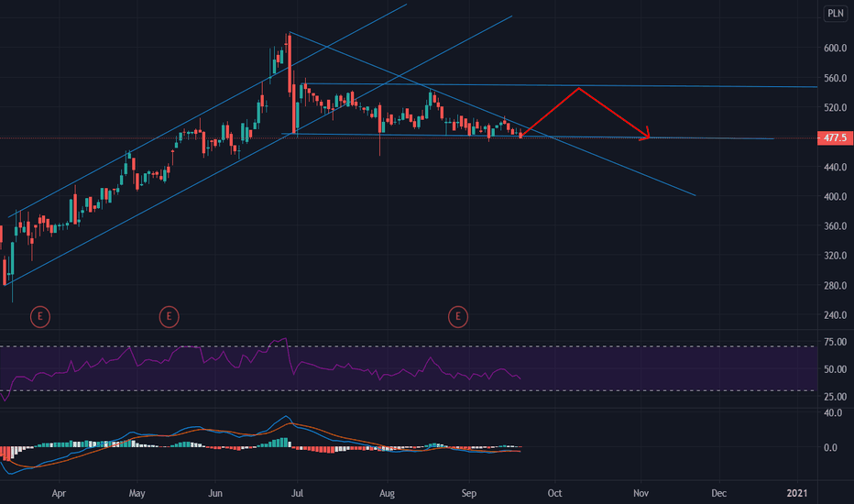Click the 520.0 price axis label

(x=835, y=108)
